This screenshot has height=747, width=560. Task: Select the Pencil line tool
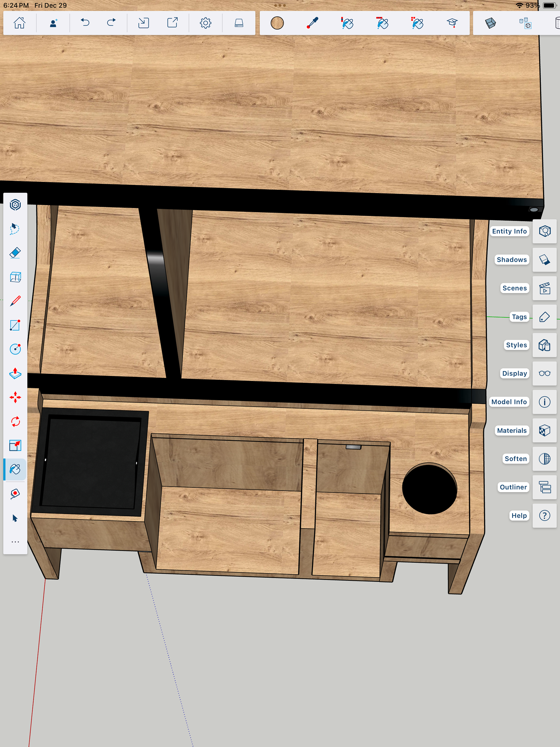tap(15, 301)
